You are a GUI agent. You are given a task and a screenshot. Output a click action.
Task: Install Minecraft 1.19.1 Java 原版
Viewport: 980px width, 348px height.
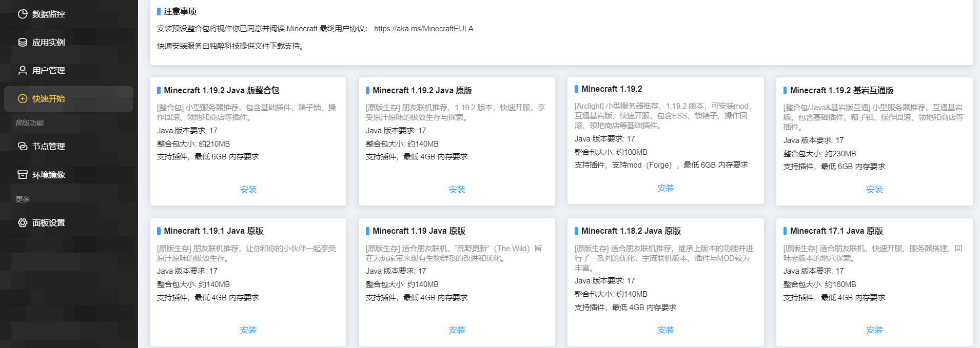[248, 330]
